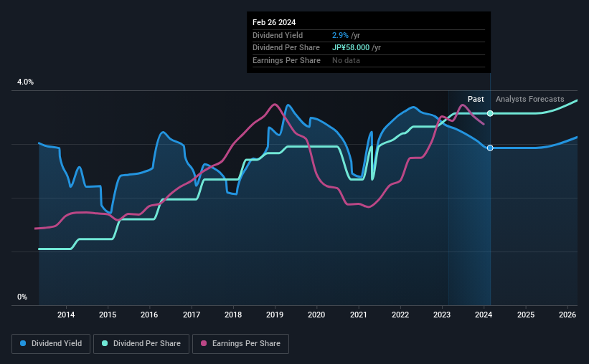This screenshot has height=364, width=589.
Task: Click the 'Feb 26 2024' tooltip date
Action: pos(274,22)
